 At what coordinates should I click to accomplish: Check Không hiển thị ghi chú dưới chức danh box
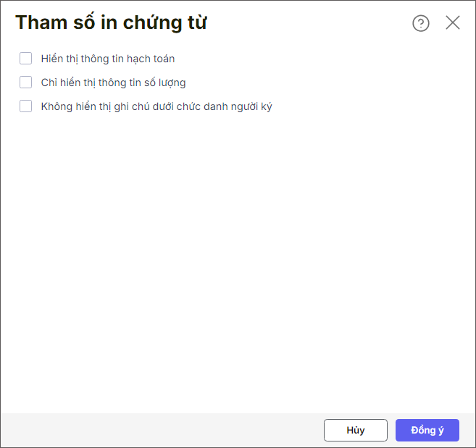[x=26, y=106]
